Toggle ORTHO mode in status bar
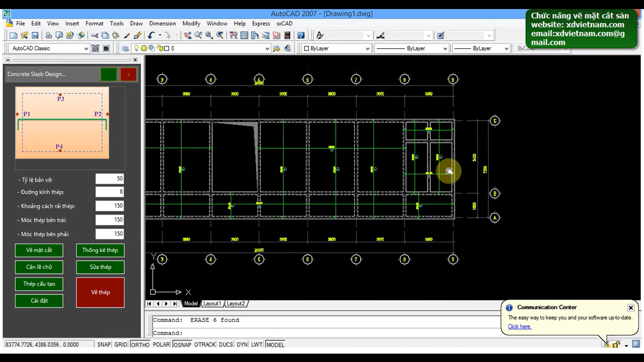This screenshot has width=644, height=362. point(140,345)
